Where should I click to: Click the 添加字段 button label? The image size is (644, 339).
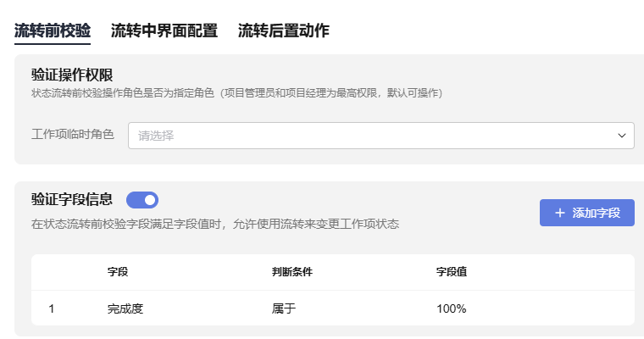pos(597,213)
